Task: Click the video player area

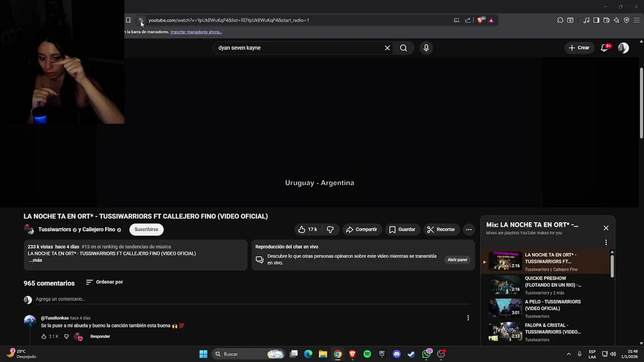Action: click(x=319, y=132)
